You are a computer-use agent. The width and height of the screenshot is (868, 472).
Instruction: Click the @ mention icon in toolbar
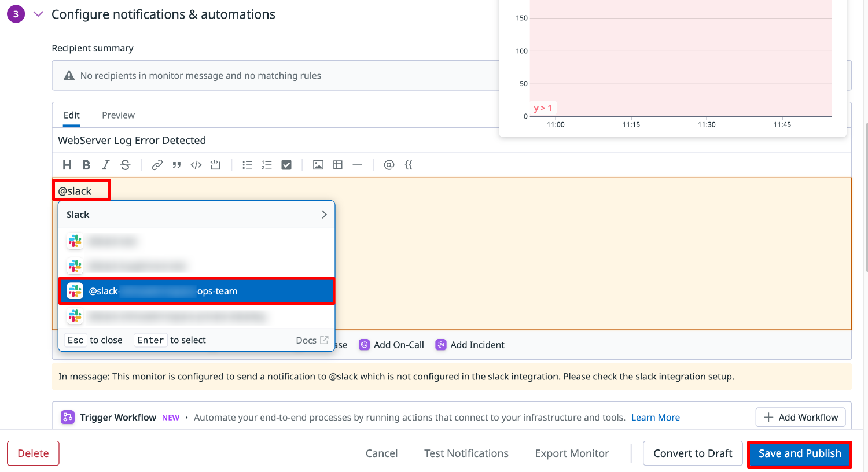(389, 165)
